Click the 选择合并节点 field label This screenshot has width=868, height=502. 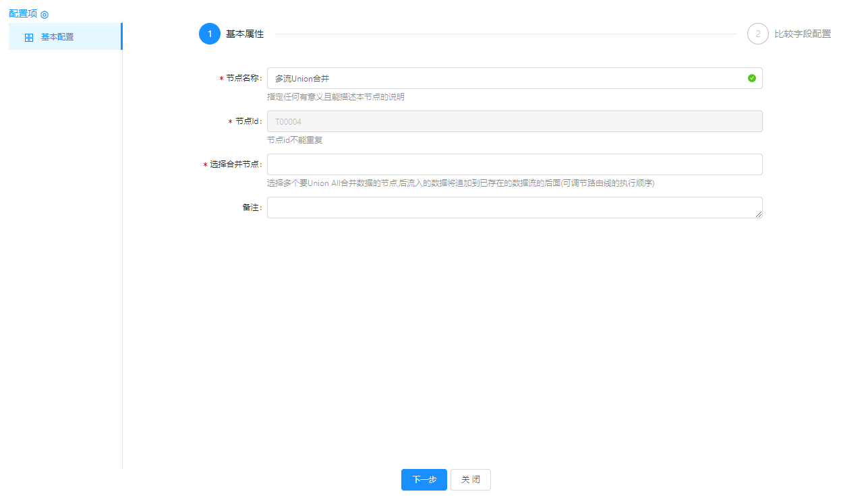click(x=235, y=164)
